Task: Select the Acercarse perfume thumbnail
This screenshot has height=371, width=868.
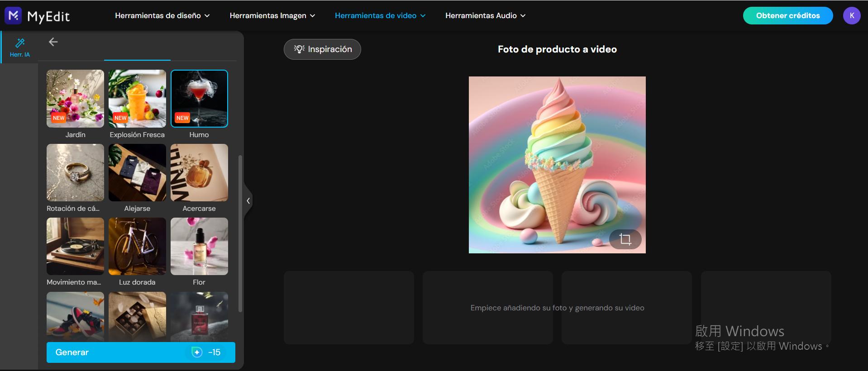Action: (199, 172)
